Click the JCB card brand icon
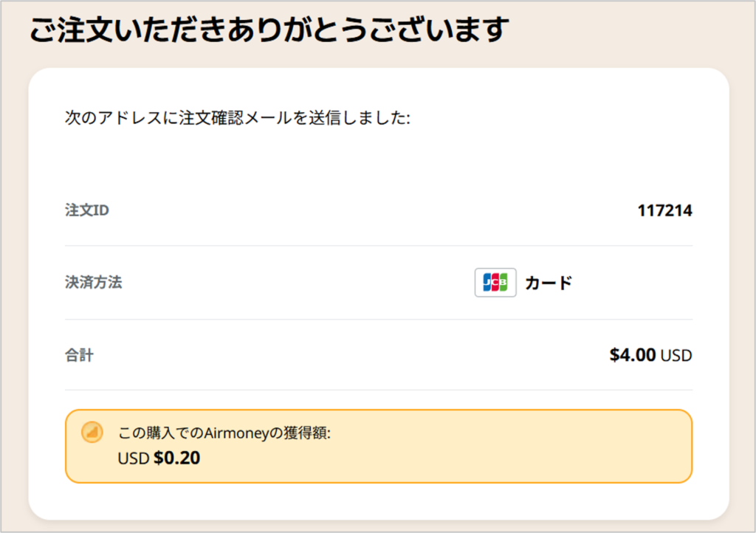 [x=495, y=282]
